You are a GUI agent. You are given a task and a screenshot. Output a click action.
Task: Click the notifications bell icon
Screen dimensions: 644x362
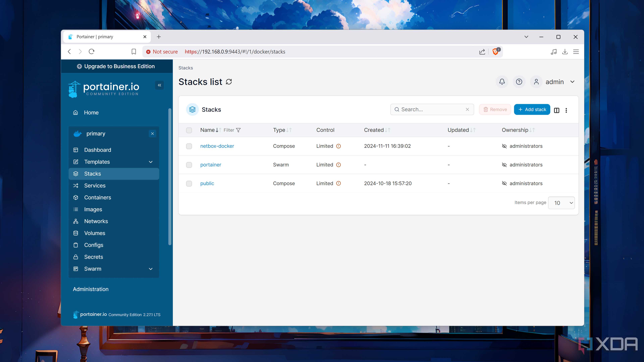(502, 82)
